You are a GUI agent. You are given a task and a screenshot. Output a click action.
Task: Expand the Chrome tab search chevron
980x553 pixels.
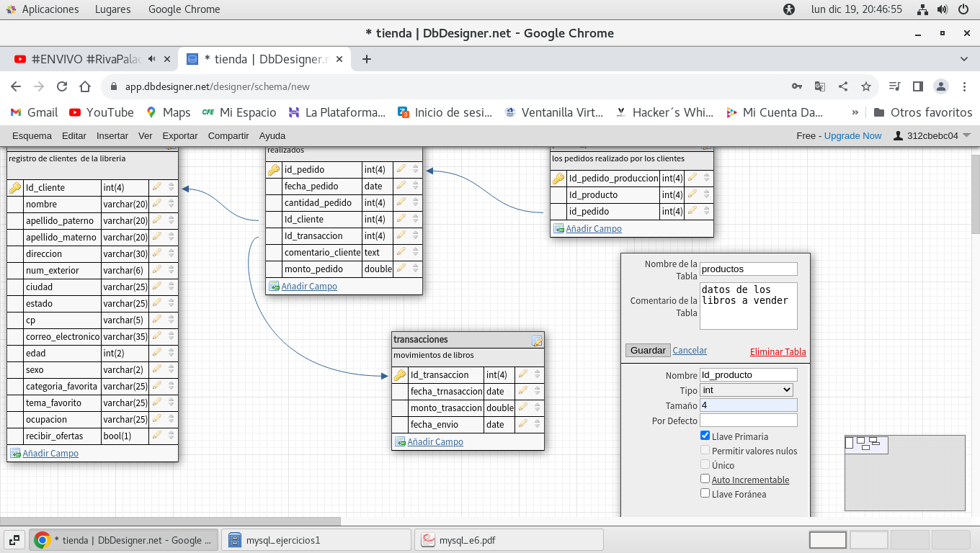tap(964, 59)
